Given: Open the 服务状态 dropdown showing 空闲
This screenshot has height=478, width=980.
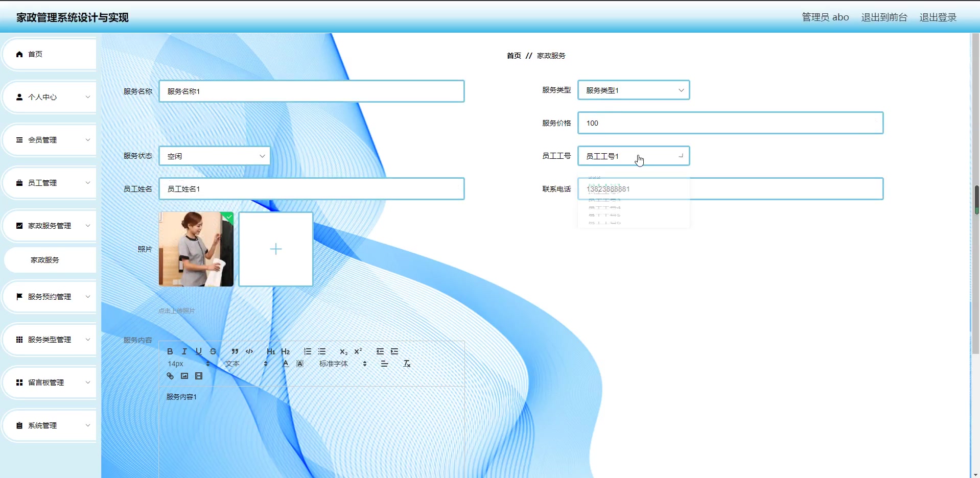Looking at the screenshot, I should [x=214, y=156].
